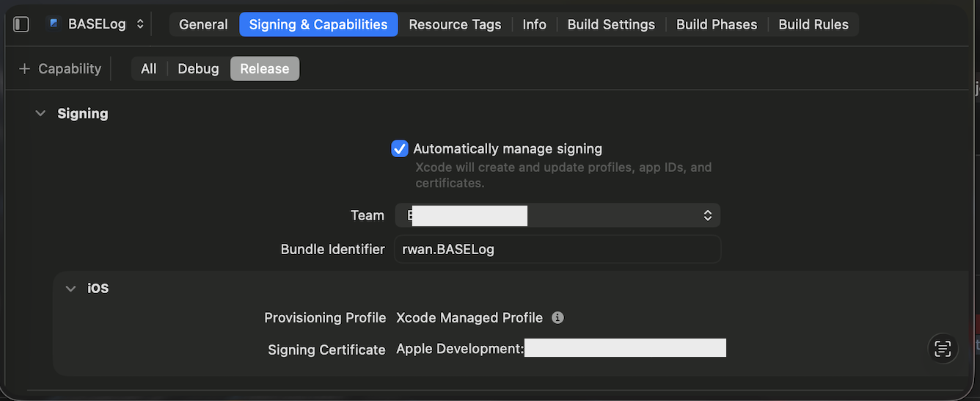Collapse the iOS section chevron
The image size is (980, 401).
[70, 289]
